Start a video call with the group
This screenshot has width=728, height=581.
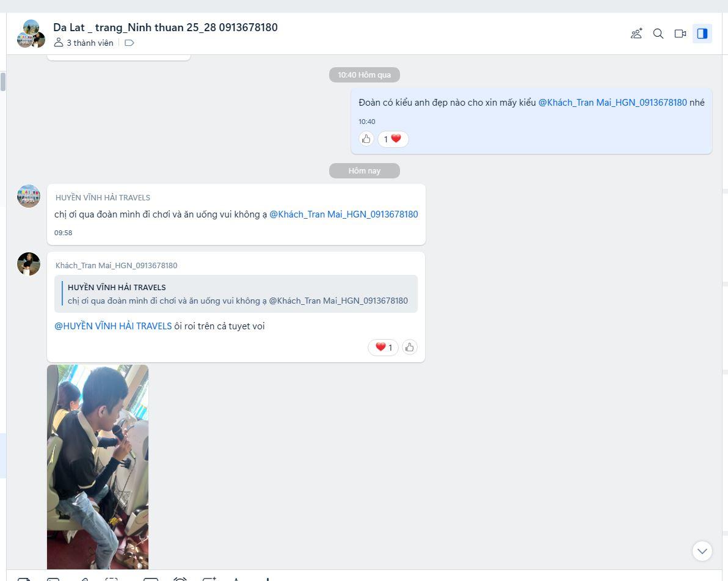[680, 34]
